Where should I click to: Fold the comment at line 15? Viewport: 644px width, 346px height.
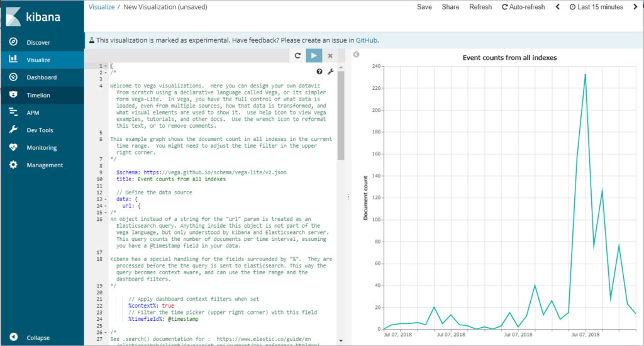[x=106, y=213]
